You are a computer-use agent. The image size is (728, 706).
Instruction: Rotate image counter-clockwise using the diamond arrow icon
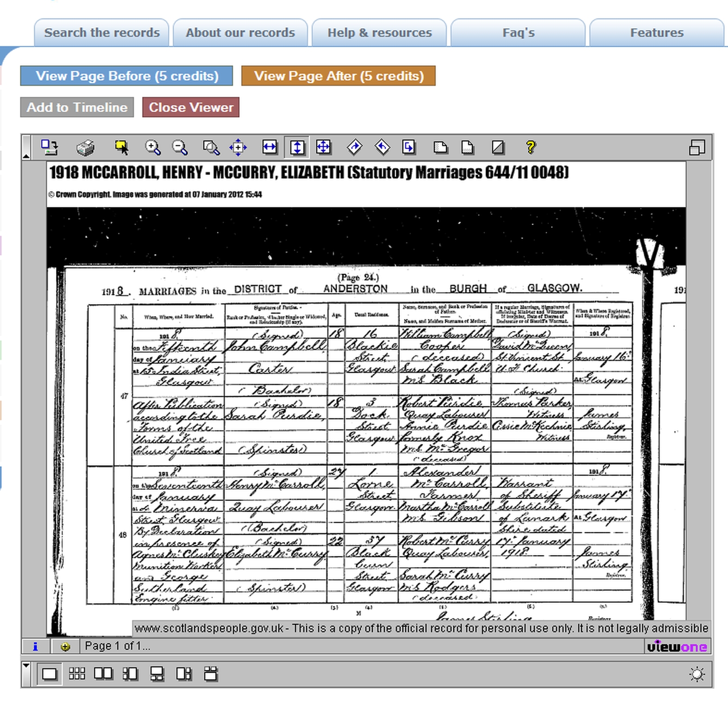(382, 148)
